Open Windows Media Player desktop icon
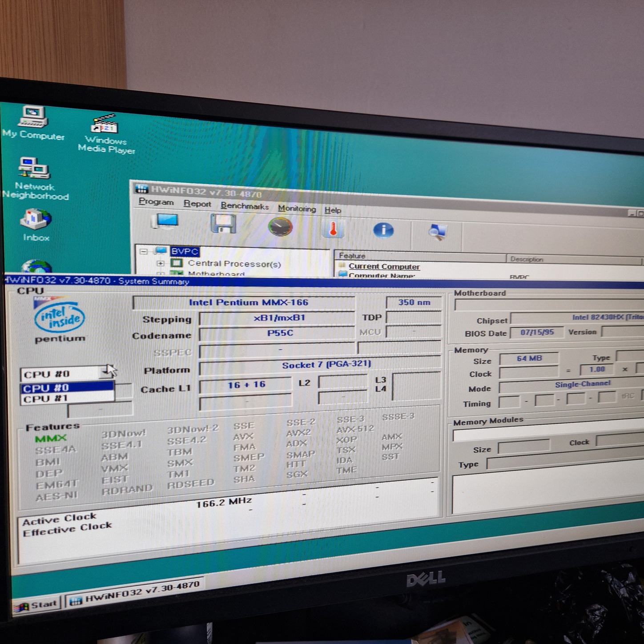644x644 pixels. click(106, 133)
